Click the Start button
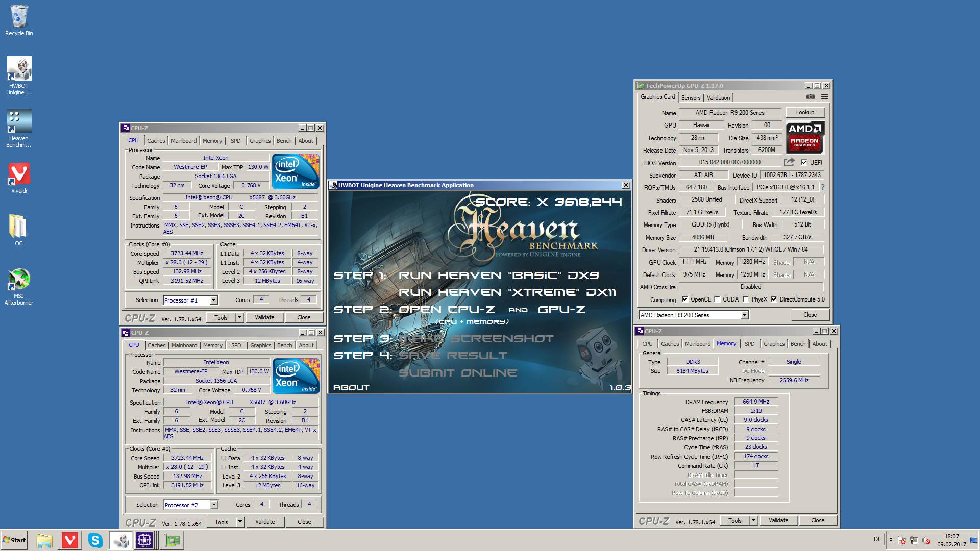 pos(14,540)
